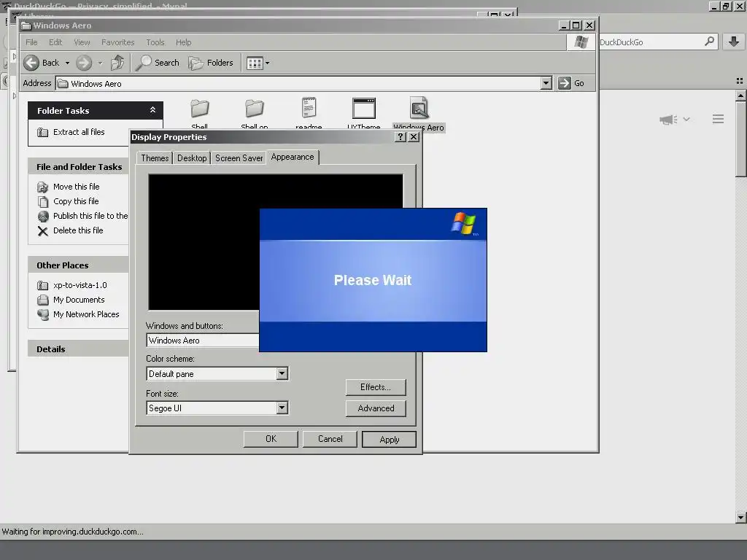Click the Effects... button
The image size is (747, 560).
click(x=376, y=387)
